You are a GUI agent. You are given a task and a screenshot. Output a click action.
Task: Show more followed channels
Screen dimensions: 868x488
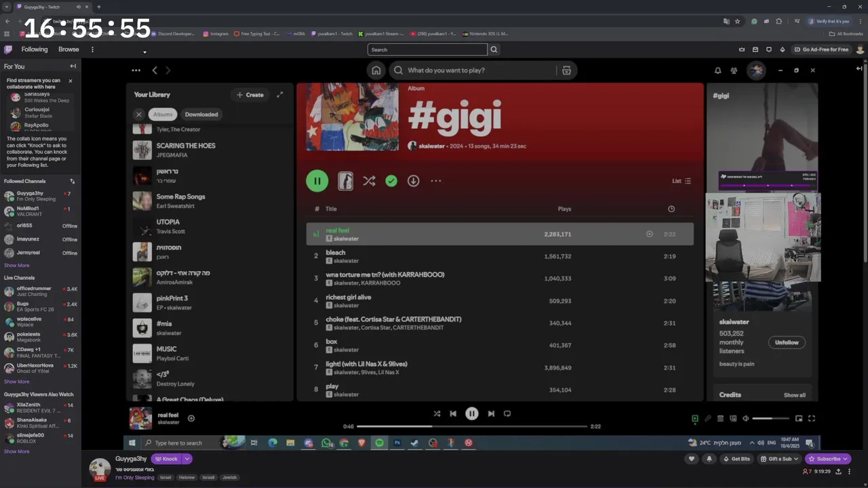tap(17, 266)
